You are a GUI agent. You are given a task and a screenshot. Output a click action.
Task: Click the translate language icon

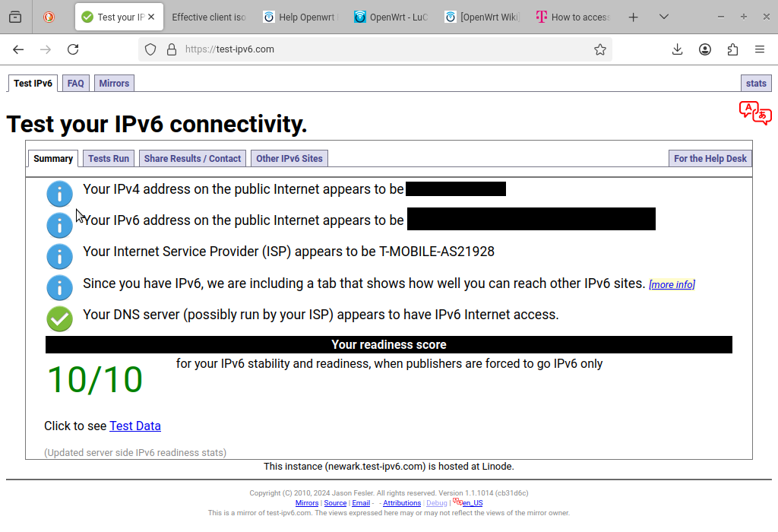(x=755, y=112)
